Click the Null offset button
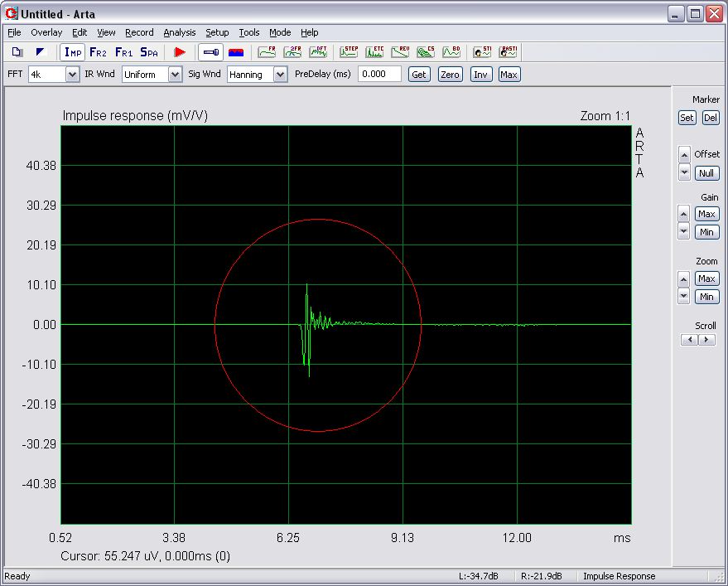 [x=706, y=173]
